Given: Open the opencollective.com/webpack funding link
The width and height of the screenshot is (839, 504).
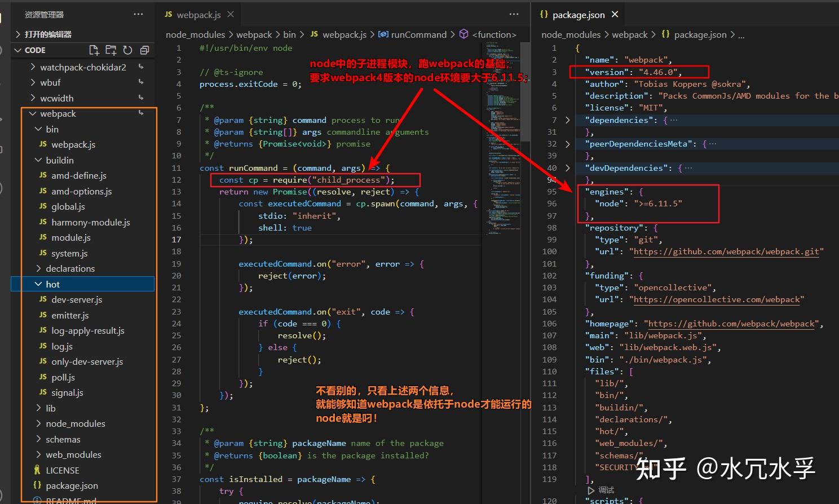Looking at the screenshot, I should pyautogui.click(x=717, y=299).
